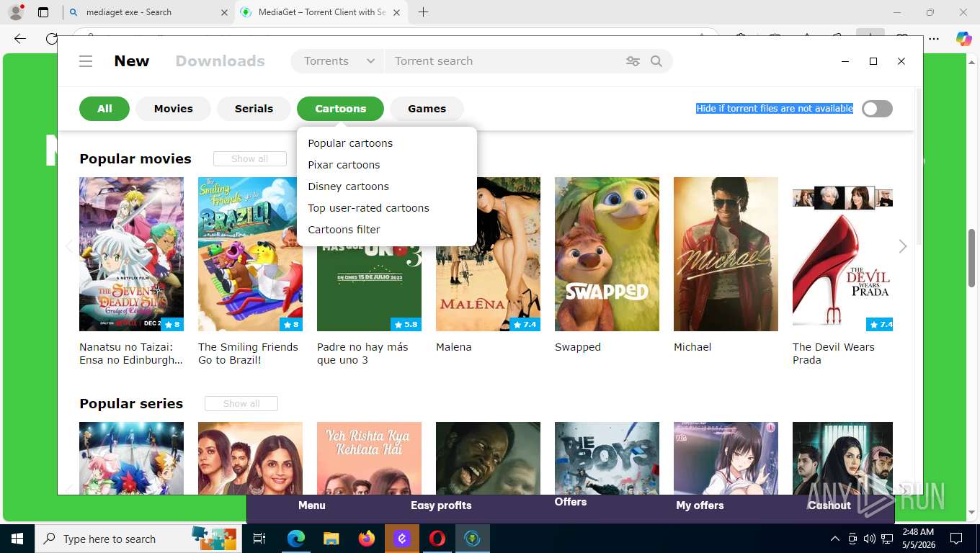Viewport: 980px width, 553px height.
Task: Open Edge Settings and more menu
Action: tap(934, 39)
